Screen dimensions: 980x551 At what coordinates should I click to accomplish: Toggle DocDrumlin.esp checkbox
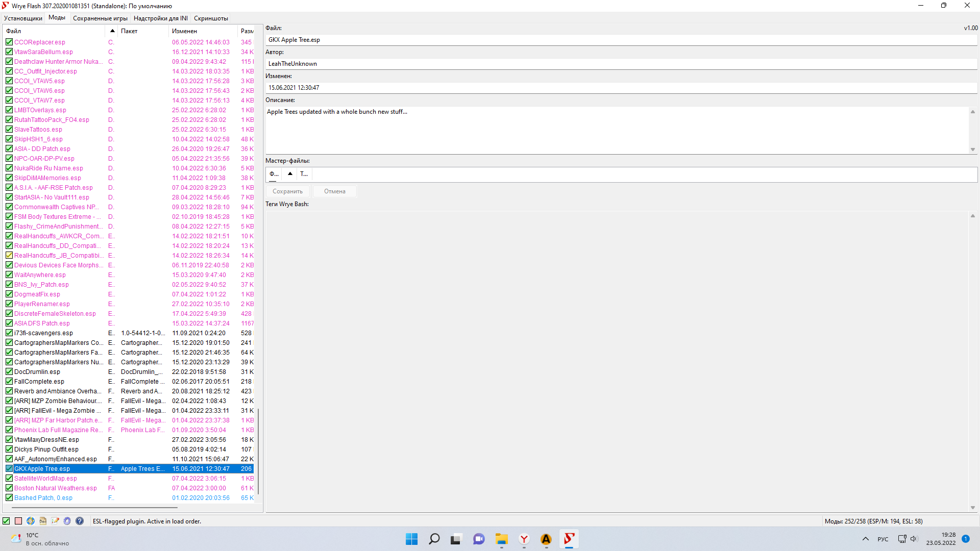[x=9, y=372]
